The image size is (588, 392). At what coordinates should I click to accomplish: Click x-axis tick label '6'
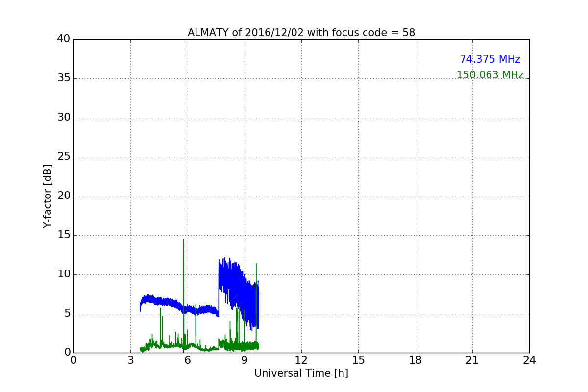pos(188,360)
